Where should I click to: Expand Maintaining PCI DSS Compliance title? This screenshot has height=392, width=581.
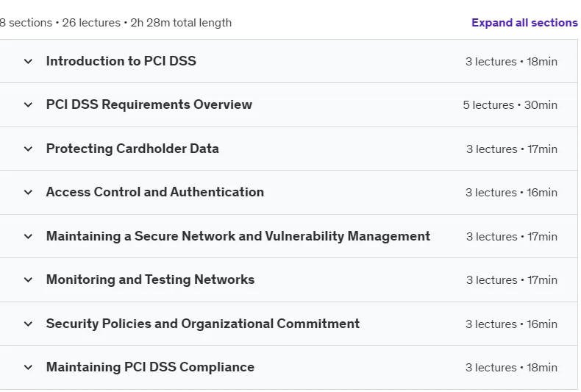coord(150,367)
